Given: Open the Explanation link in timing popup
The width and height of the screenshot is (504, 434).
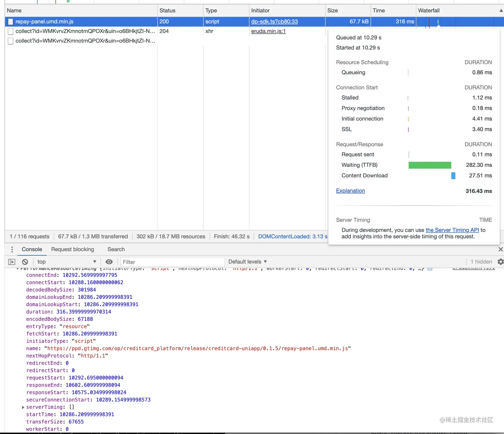Looking at the screenshot, I should (x=350, y=191).
